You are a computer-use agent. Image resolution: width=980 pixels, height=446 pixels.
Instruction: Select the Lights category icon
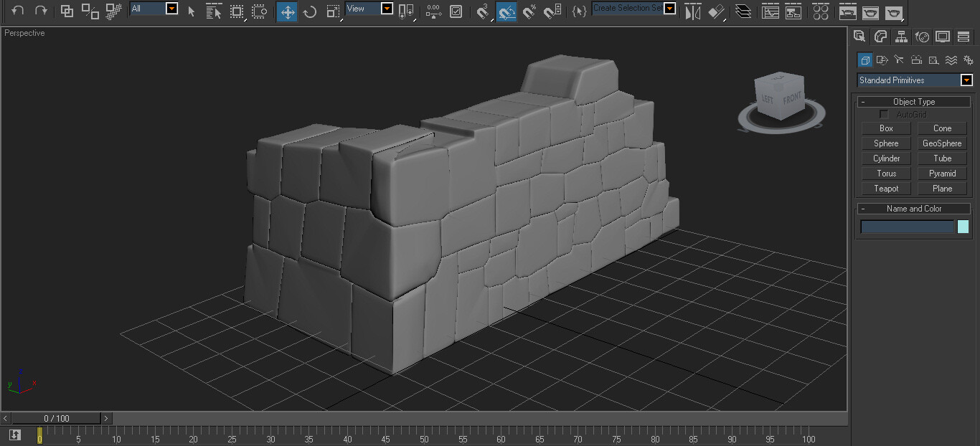[x=900, y=60]
